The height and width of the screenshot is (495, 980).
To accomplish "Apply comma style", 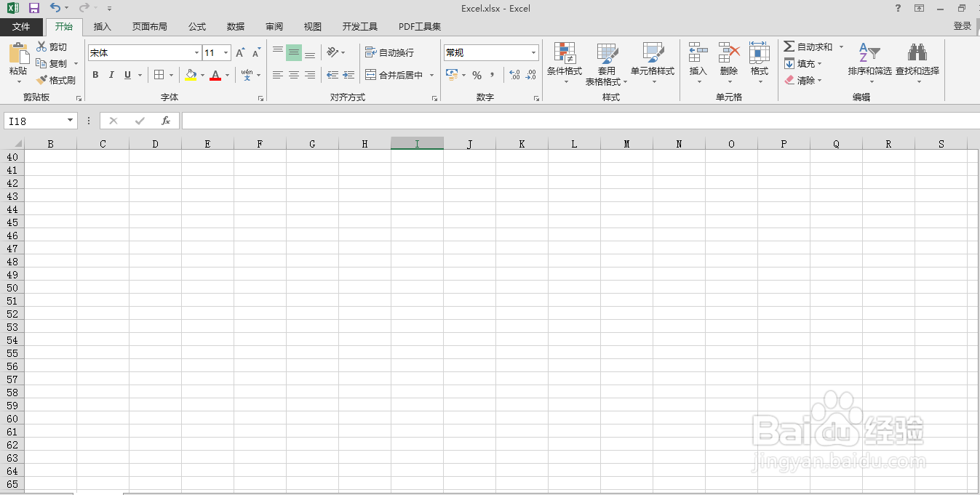I will pyautogui.click(x=493, y=75).
